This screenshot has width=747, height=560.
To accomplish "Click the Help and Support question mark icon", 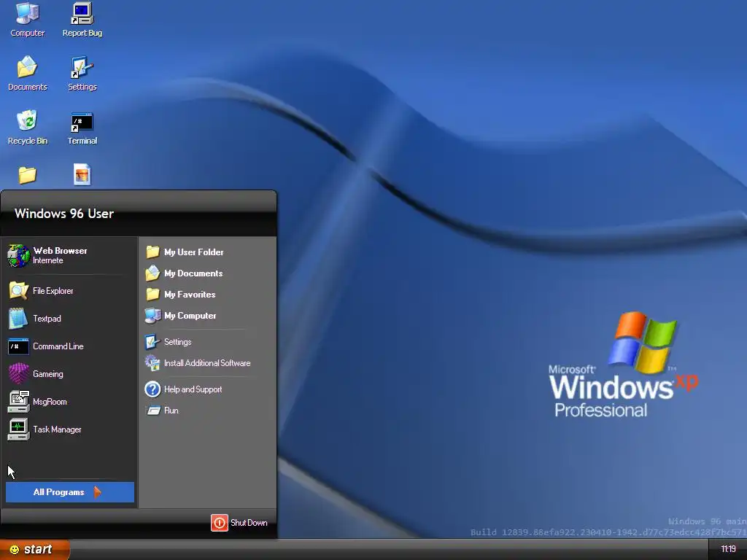I will pos(152,389).
